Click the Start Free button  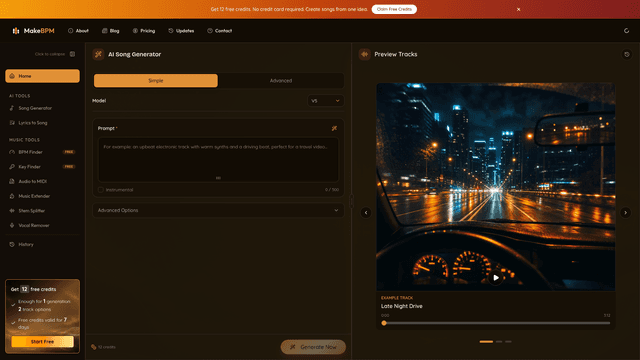42,342
